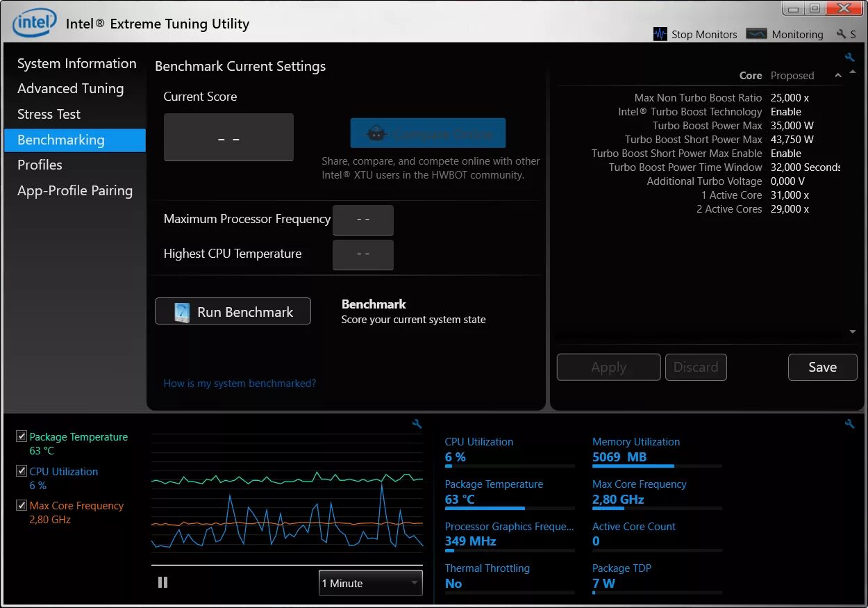This screenshot has height=608, width=868.
Task: Click the Proposed column header
Action: (x=792, y=76)
